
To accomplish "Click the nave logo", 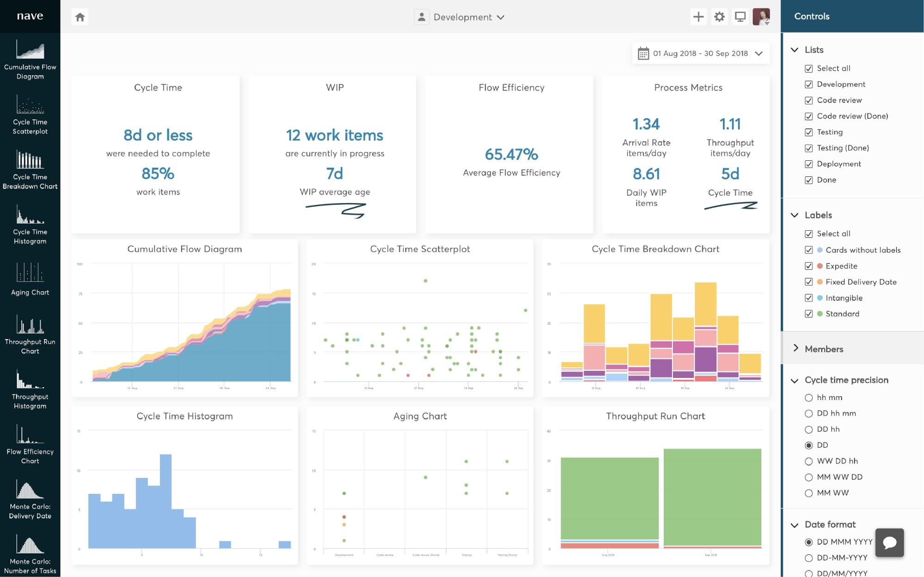I will [x=30, y=16].
